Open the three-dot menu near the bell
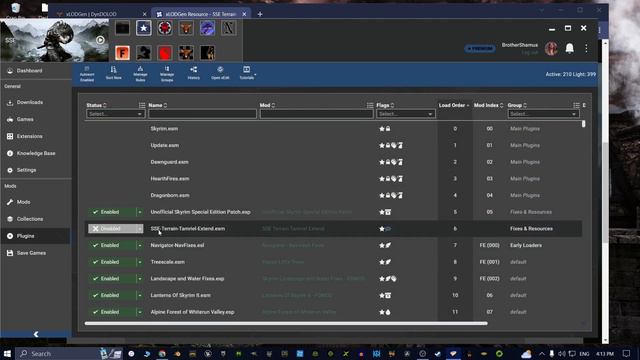This screenshot has height=360, width=640. (587, 49)
